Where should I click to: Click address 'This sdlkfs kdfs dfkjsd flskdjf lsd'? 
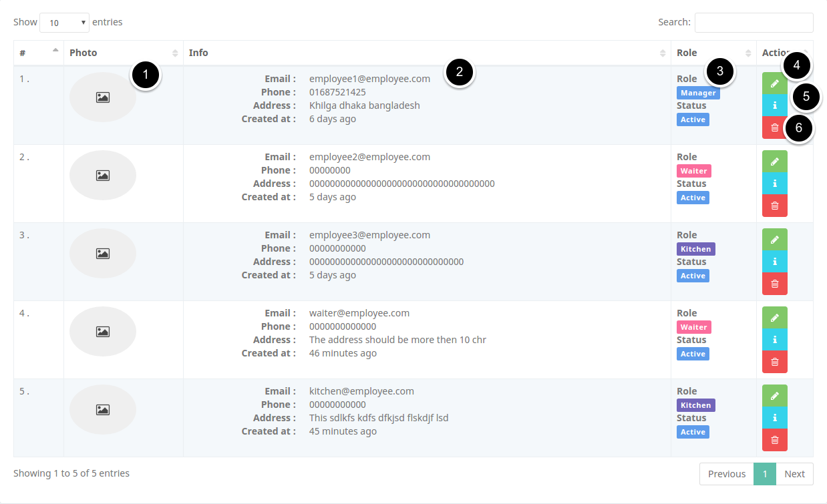tap(379, 418)
